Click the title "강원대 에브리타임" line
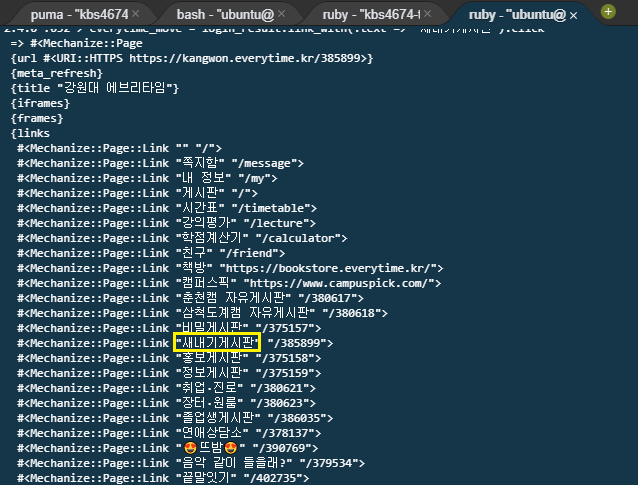The image size is (638, 485). [x=95, y=88]
